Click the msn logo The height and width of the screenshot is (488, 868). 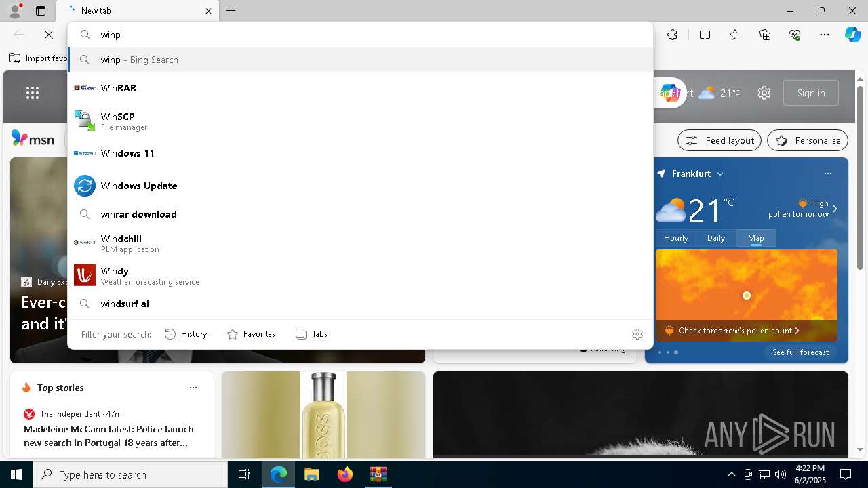click(33, 139)
